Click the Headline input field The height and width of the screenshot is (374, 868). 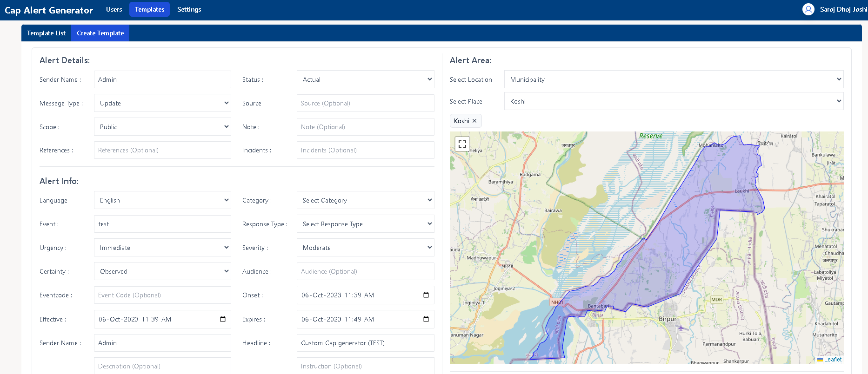pyautogui.click(x=365, y=343)
